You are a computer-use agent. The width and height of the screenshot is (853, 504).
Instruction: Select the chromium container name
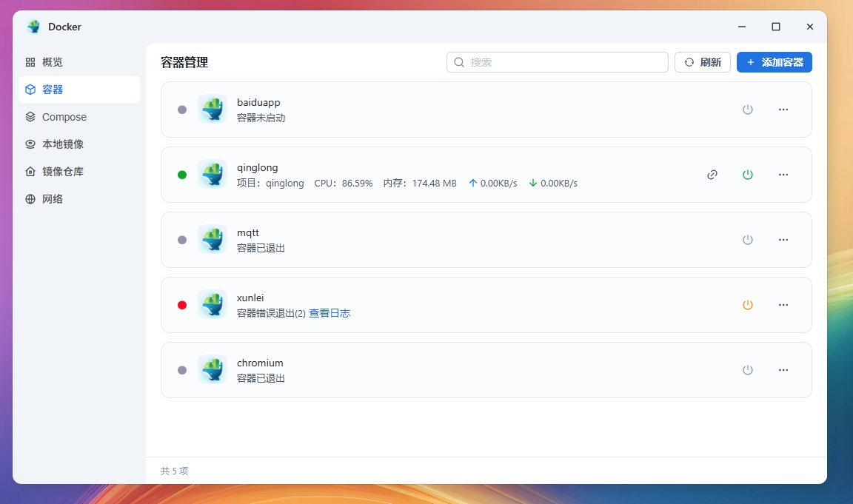[260, 363]
